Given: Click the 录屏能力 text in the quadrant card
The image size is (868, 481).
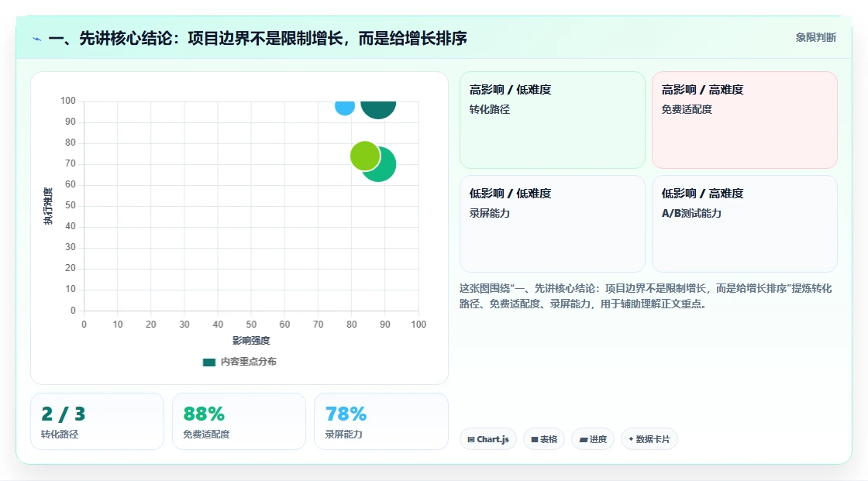Looking at the screenshot, I should point(489,213).
